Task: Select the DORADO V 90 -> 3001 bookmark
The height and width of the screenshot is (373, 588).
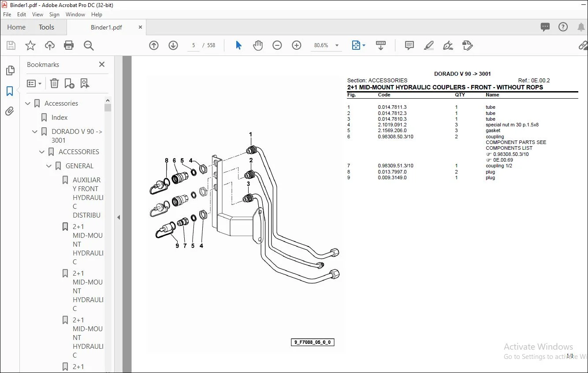Action: 77,136
